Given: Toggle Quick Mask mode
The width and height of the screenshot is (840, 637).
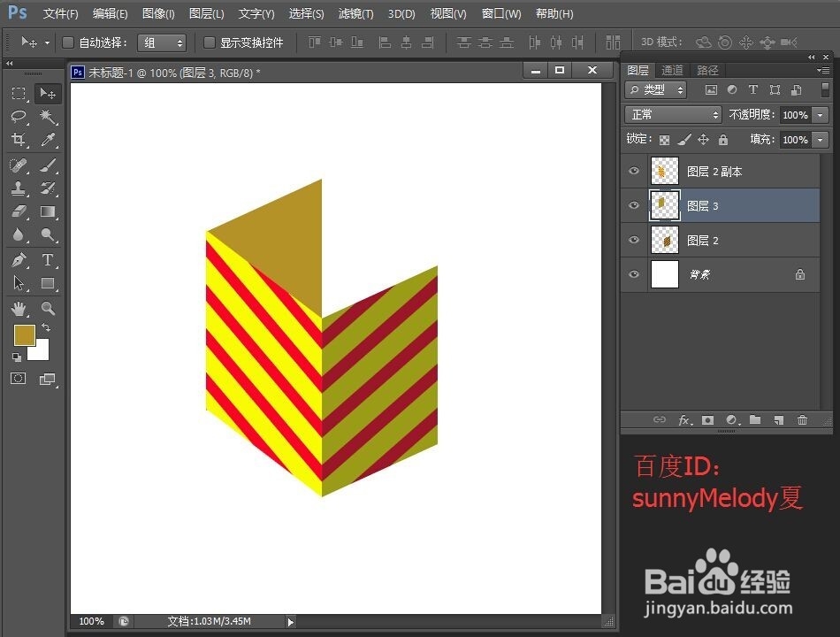Looking at the screenshot, I should coord(19,379).
